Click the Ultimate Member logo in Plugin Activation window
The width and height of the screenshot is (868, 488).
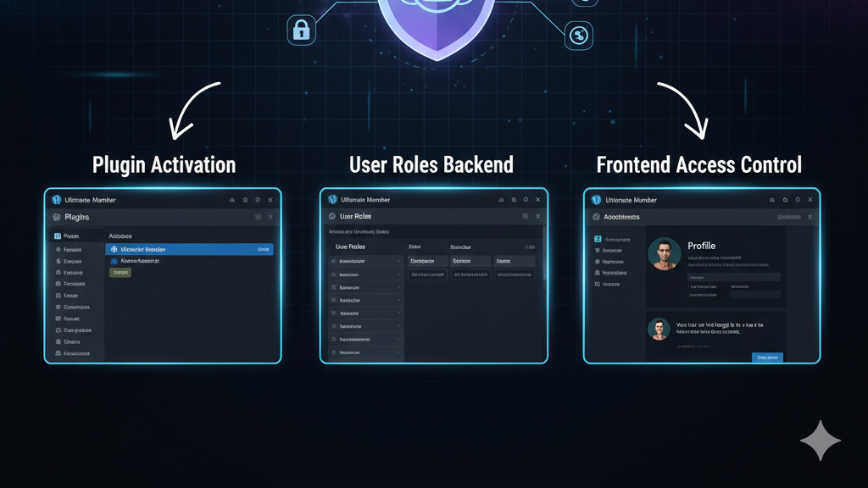click(x=56, y=200)
